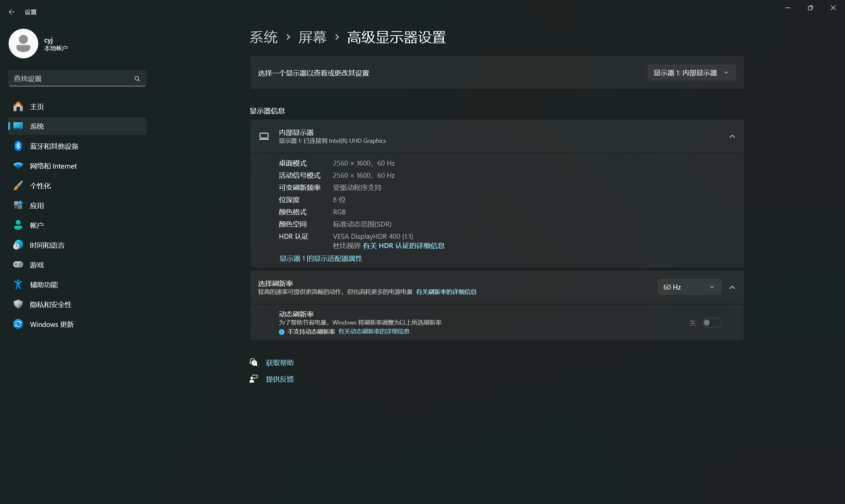845x504 pixels.
Task: Click the accessibility figure icon
Action: [18, 285]
